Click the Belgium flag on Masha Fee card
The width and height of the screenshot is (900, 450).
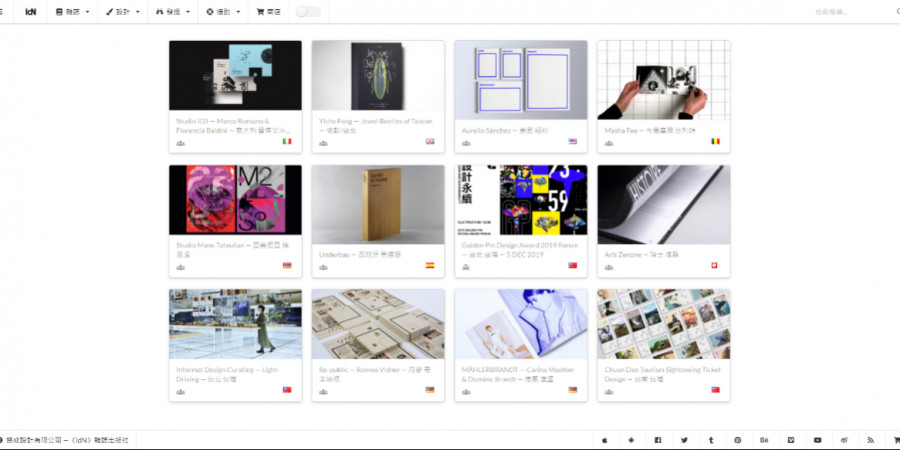point(715,141)
